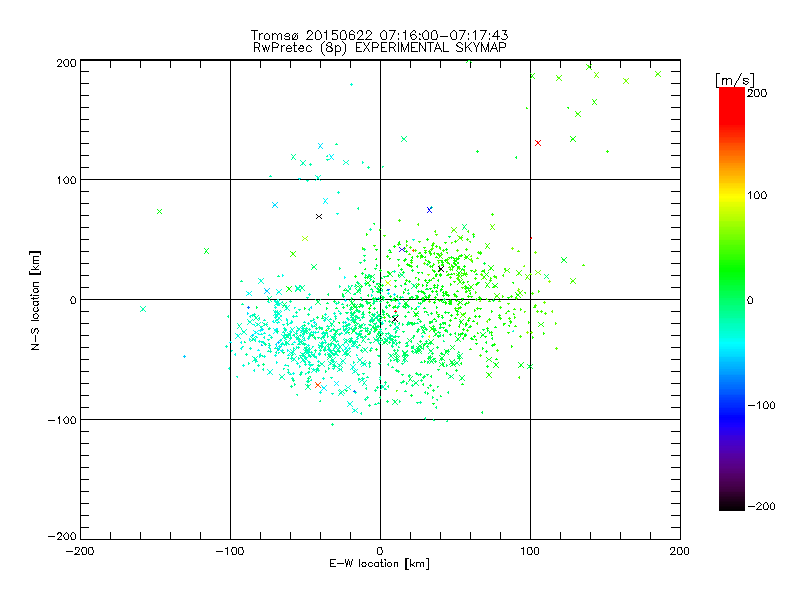This screenshot has height=600, width=800.
Task: Select the '[m/s]' colorbar unit label
Action: coord(735,80)
